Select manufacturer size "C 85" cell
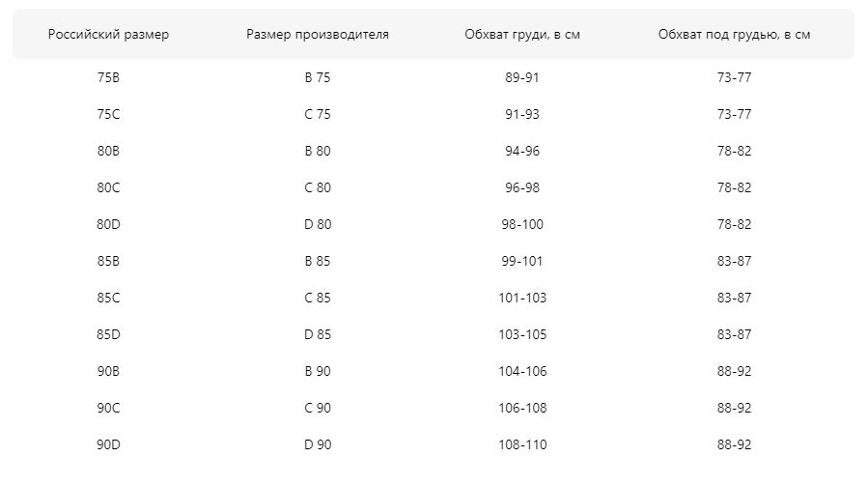Image resolution: width=868 pixels, height=485 pixels. coord(318,298)
